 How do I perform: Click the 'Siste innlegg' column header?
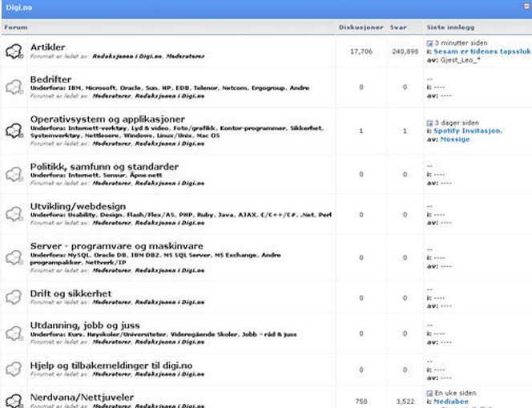click(x=450, y=27)
